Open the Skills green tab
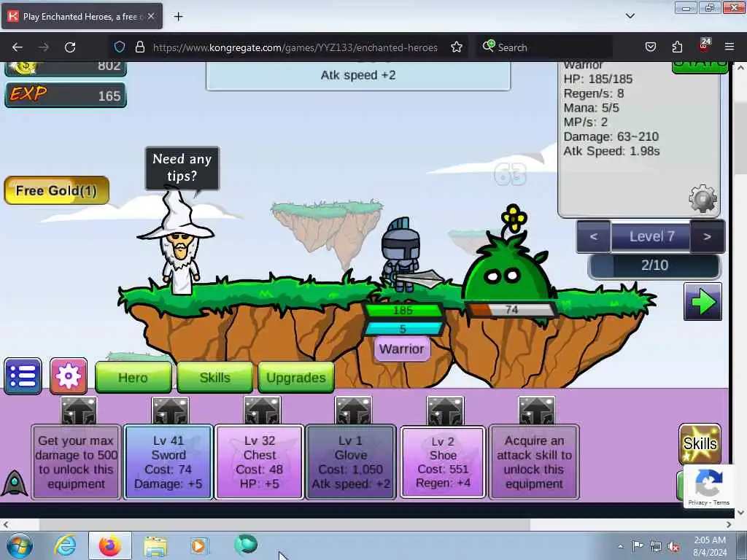The image size is (747, 560). 215,378
